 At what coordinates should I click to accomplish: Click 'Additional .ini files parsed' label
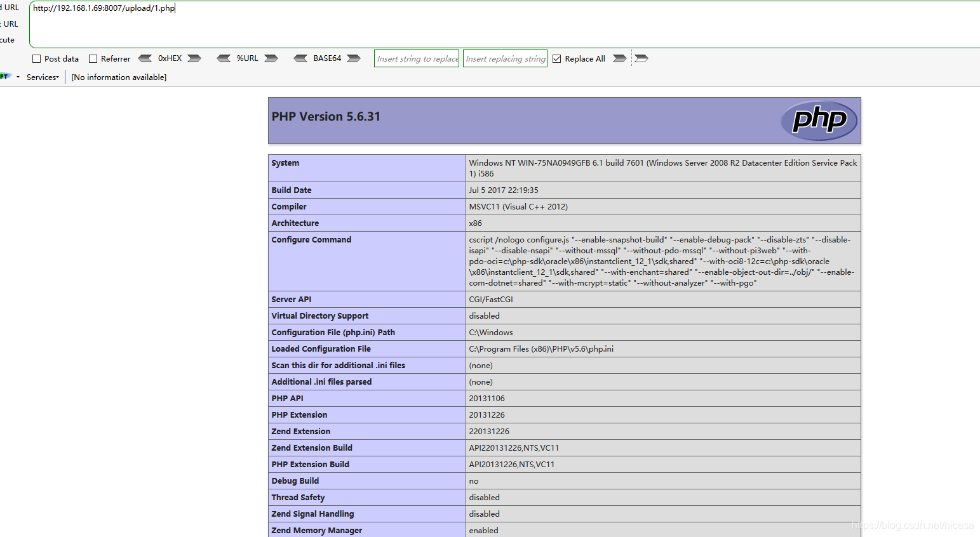[x=322, y=382]
